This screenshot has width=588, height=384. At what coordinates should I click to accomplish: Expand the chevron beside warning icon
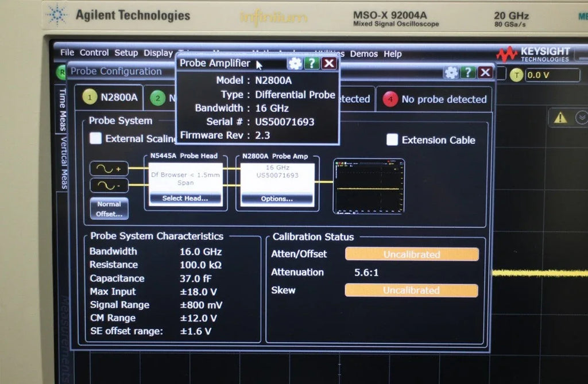click(x=581, y=118)
